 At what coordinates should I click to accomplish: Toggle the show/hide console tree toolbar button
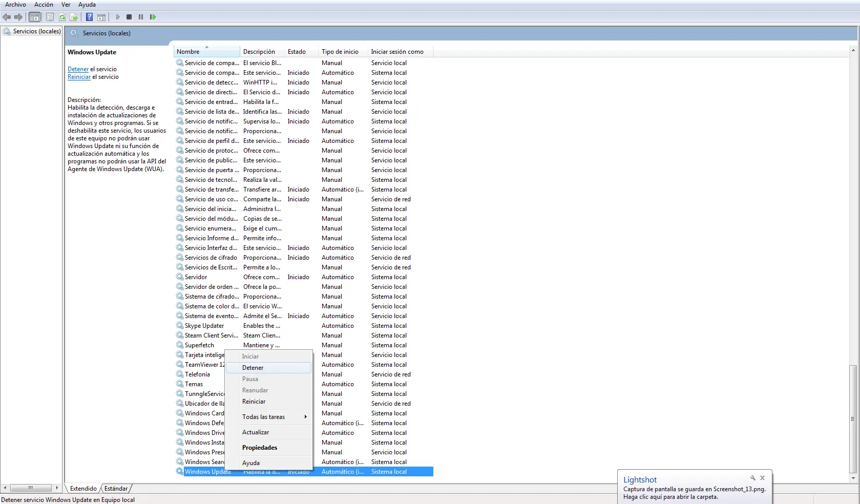coord(34,17)
